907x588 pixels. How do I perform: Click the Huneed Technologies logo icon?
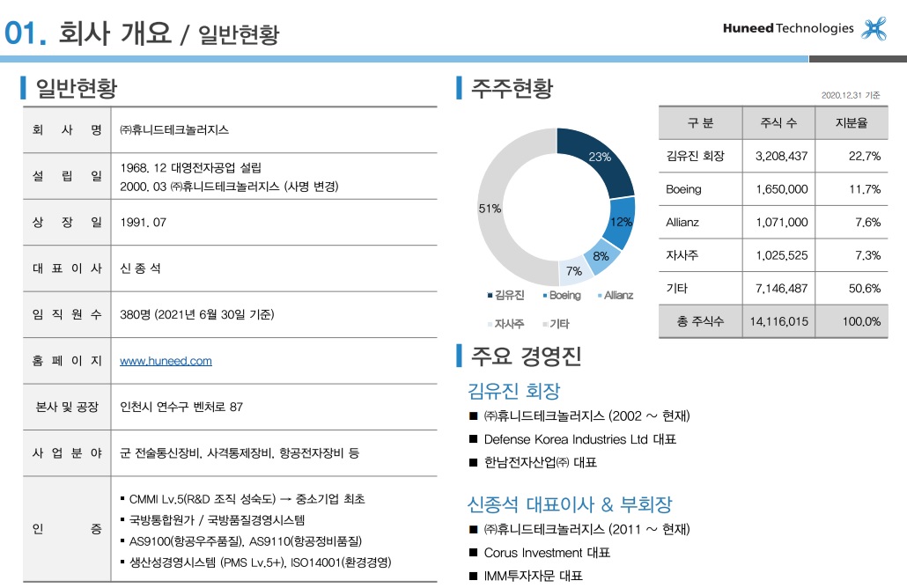pos(874,29)
